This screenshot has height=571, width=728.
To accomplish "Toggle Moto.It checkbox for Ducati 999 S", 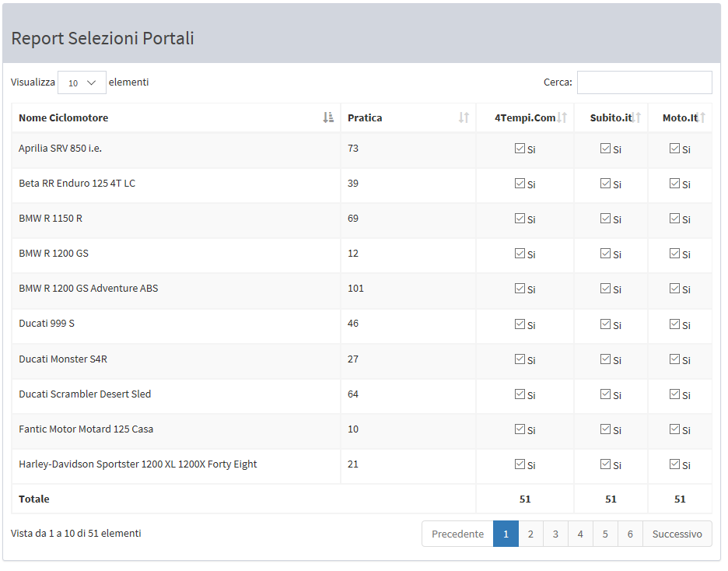I will 674,324.
